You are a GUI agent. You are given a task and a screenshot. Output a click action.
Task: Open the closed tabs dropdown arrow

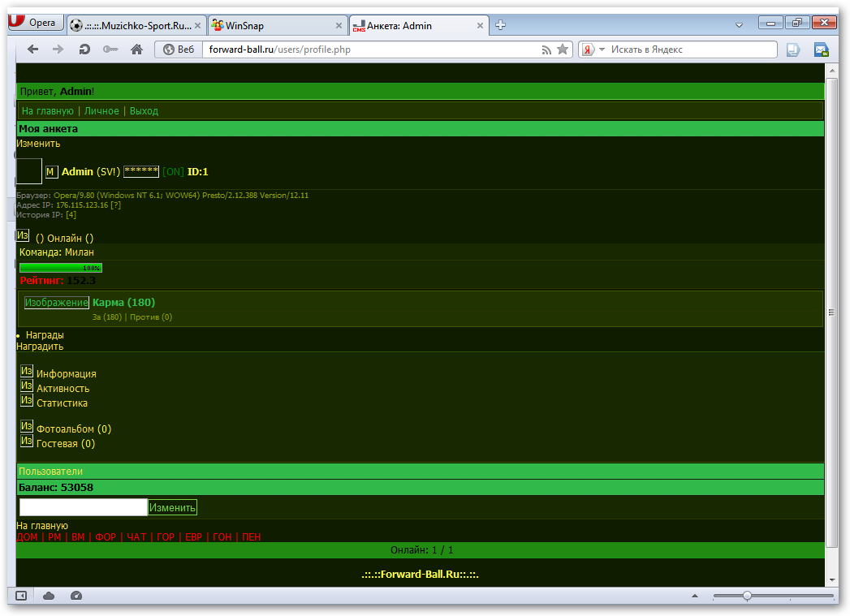(x=739, y=26)
